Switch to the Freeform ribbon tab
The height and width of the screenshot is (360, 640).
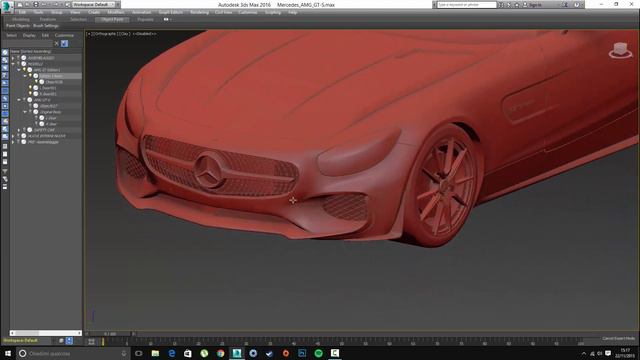pyautogui.click(x=48, y=19)
